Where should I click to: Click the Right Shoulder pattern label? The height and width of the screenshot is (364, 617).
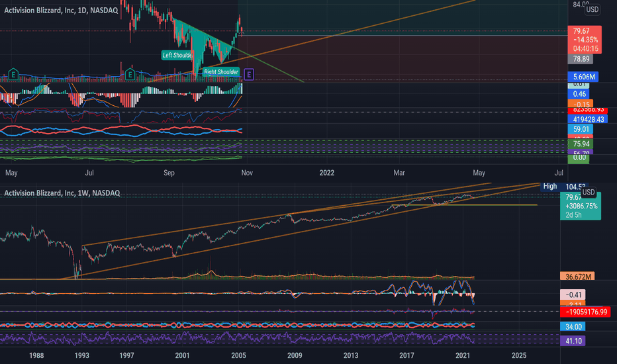point(220,71)
